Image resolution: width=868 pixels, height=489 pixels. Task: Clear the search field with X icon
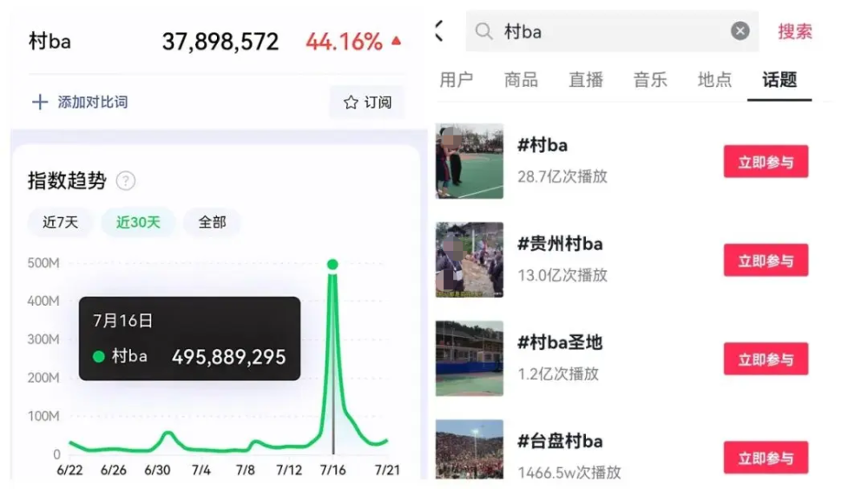740,30
